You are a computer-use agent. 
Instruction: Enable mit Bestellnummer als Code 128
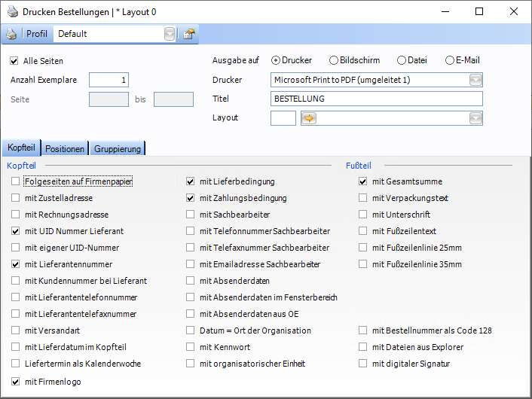(363, 330)
